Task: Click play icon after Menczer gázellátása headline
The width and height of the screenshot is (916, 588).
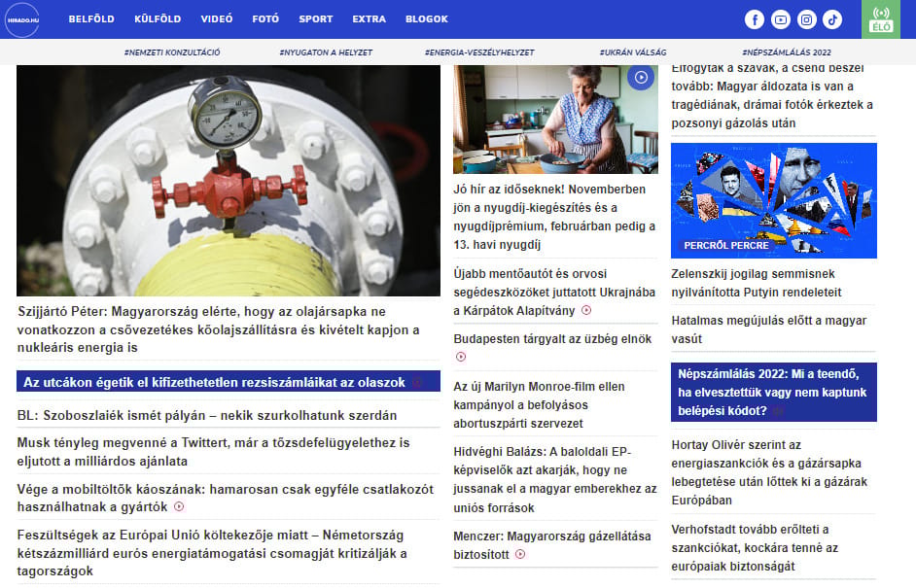Action: (x=520, y=554)
